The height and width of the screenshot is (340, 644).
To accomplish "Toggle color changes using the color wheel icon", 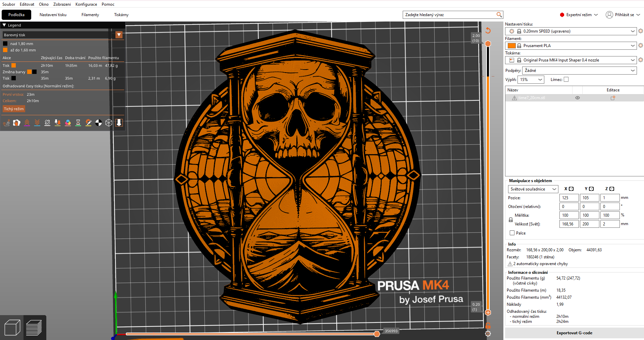I will coord(68,123).
